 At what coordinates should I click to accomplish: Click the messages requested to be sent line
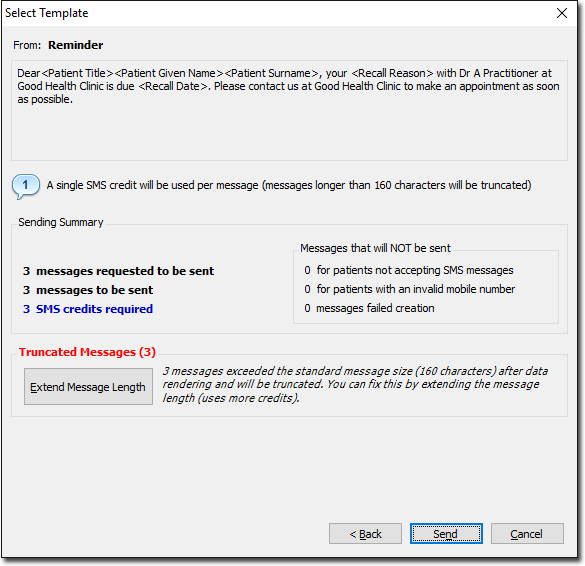pos(119,271)
